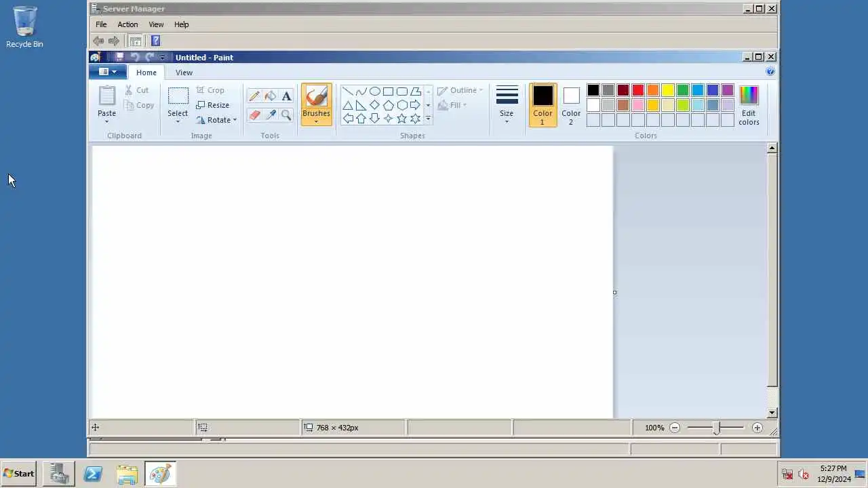Image resolution: width=868 pixels, height=488 pixels.
Task: Click Save in the quick access toolbar
Action: tap(119, 58)
